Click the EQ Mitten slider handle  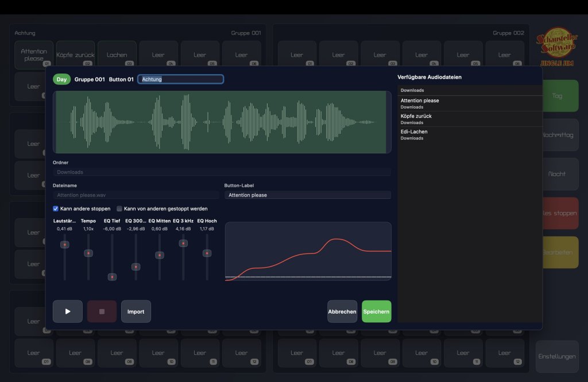click(x=160, y=255)
